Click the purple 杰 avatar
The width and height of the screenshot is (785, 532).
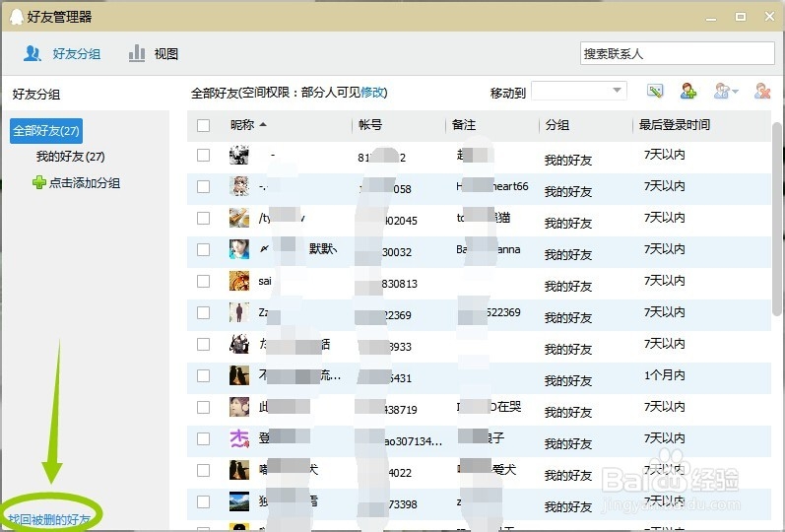(239, 438)
